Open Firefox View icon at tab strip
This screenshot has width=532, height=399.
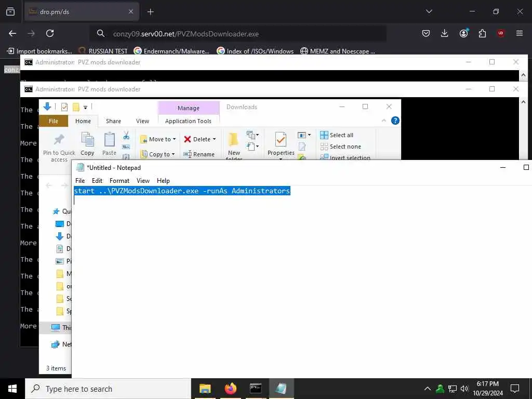coord(10,12)
